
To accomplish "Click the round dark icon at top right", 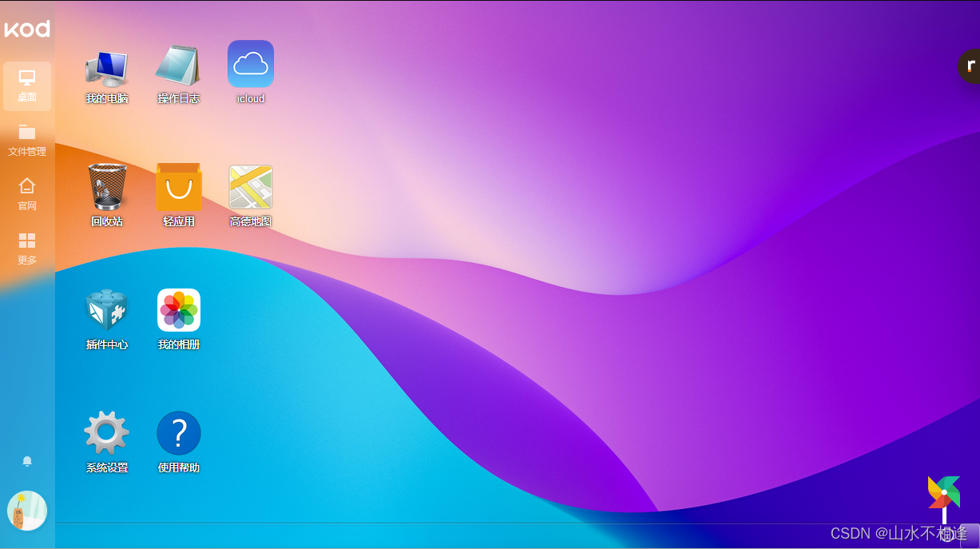I will point(970,66).
